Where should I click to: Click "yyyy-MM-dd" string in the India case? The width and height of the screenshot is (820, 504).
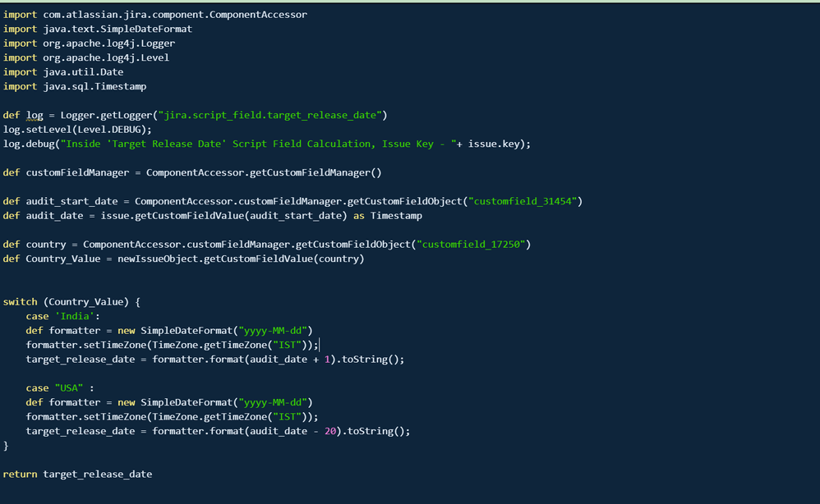coord(273,331)
